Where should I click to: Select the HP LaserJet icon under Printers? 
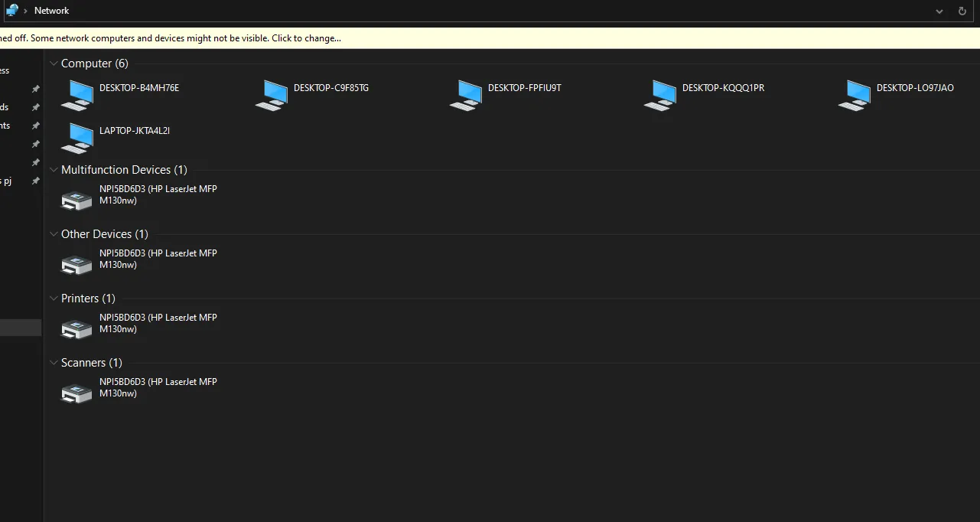[x=77, y=328]
